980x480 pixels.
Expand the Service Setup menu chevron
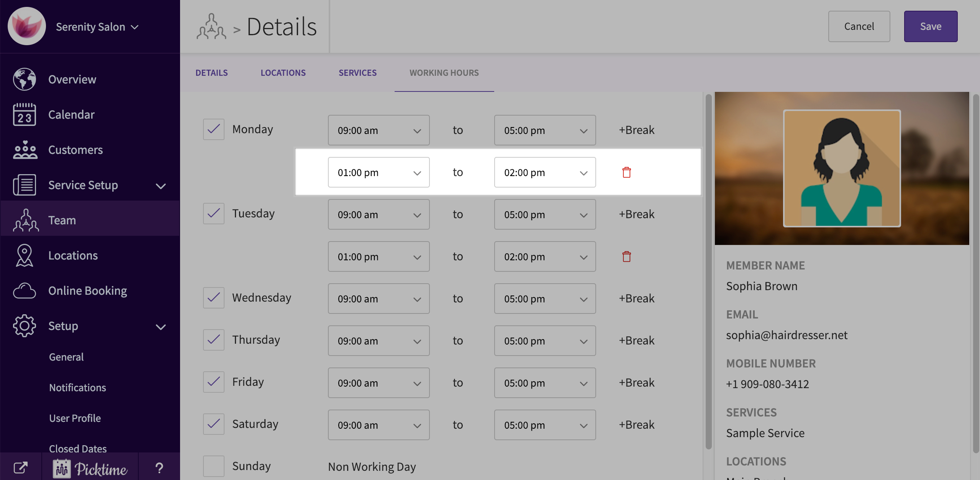point(161,186)
